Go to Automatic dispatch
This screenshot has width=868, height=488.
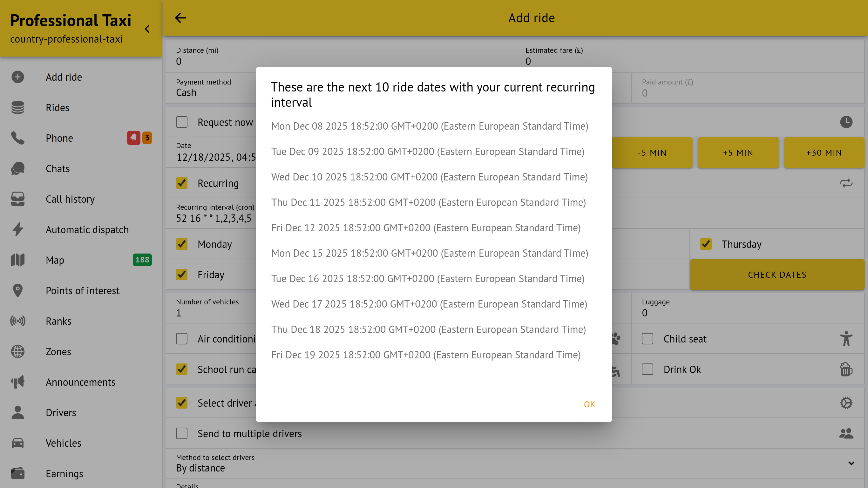click(87, 229)
